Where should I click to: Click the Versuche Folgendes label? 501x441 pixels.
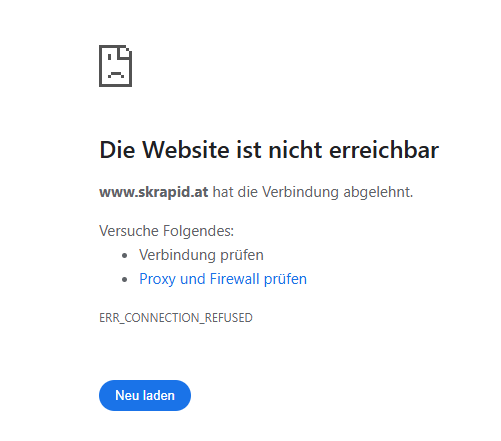coord(167,231)
